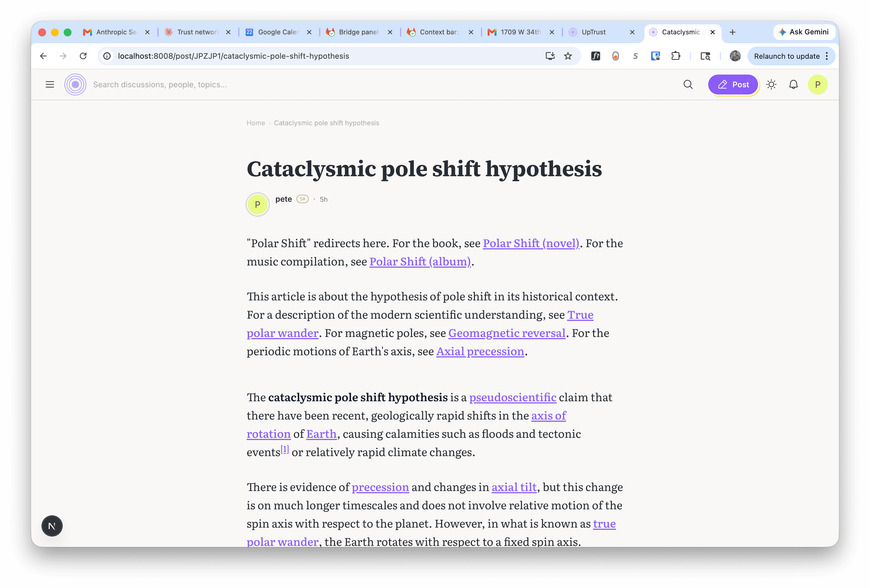The width and height of the screenshot is (870, 588).
Task: Open the axial tilt link
Action: tap(514, 487)
